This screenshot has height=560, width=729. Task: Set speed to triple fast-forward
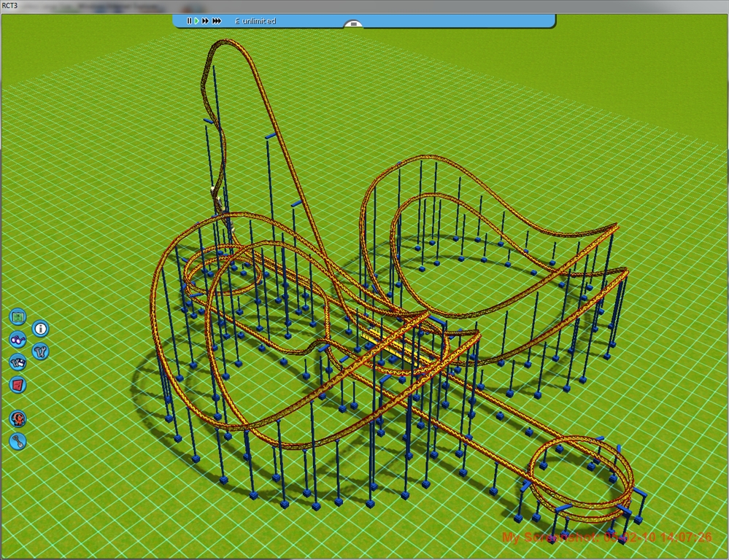tap(217, 21)
